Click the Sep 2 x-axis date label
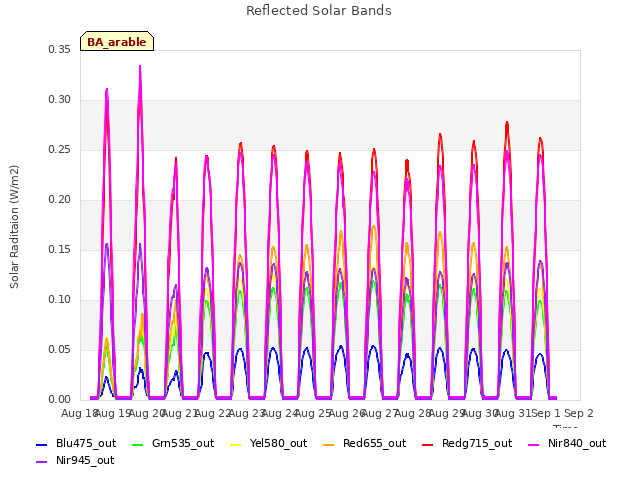This screenshot has width=640, height=480. [579, 413]
